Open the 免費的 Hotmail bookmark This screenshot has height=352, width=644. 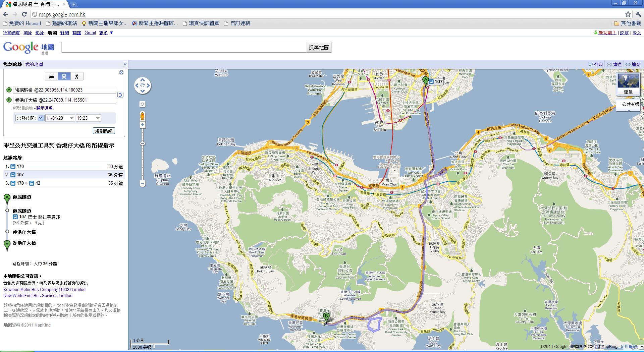click(22, 23)
